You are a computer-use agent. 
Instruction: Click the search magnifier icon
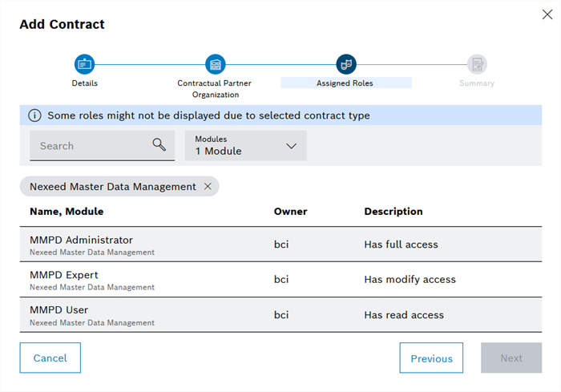click(159, 145)
